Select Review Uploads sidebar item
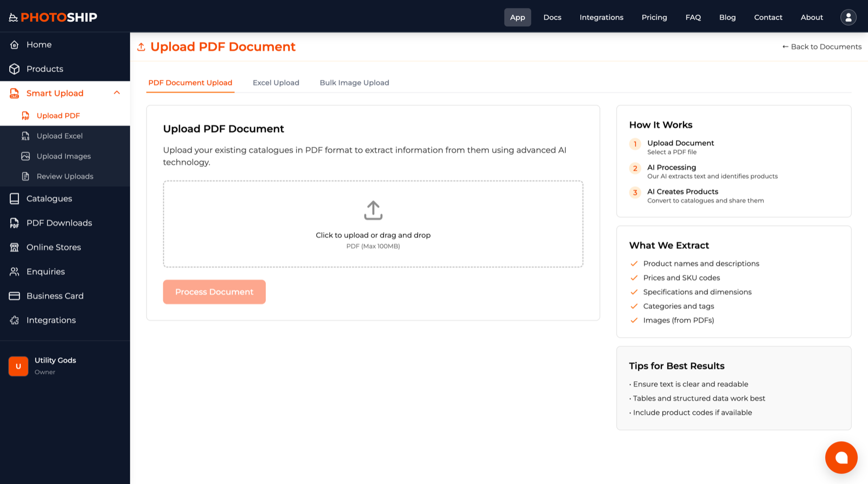This screenshot has height=484, width=868. coord(65,176)
